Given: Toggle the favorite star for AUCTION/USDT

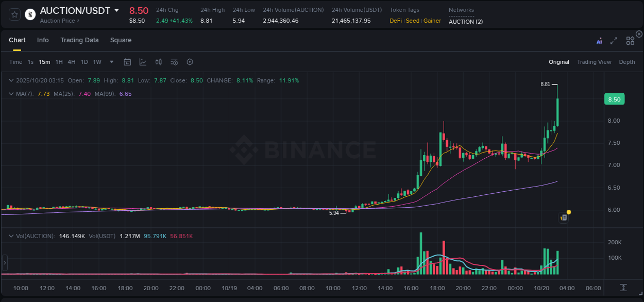Looking at the screenshot, I should pyautogui.click(x=14, y=14).
